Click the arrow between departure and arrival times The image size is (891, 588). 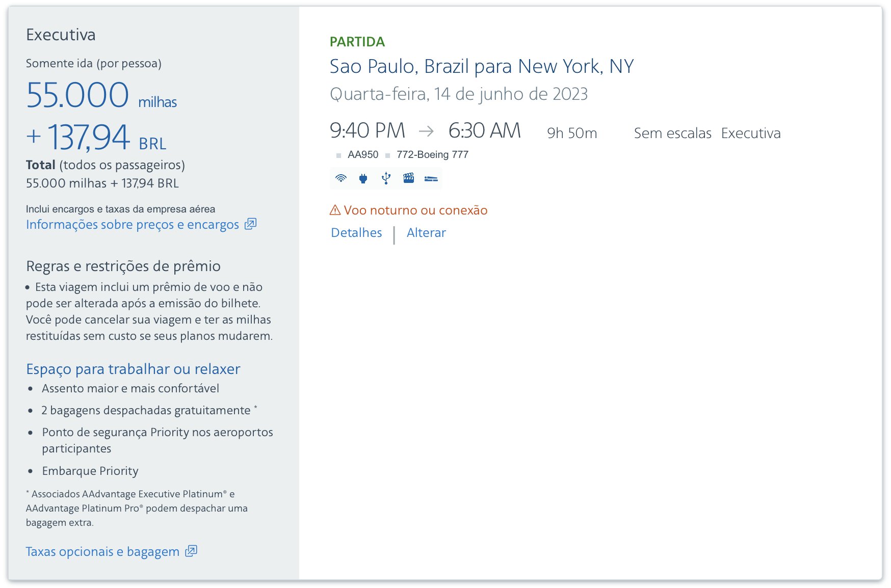pos(426,131)
